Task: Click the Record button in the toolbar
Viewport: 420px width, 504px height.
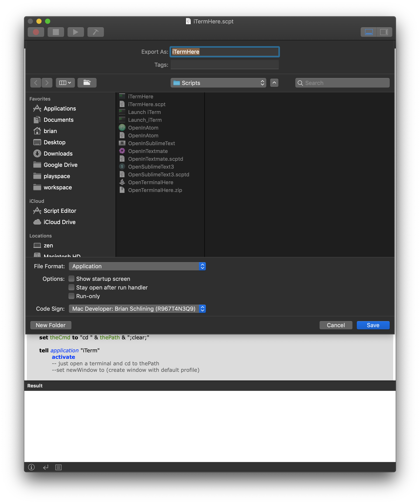Action: tap(36, 32)
